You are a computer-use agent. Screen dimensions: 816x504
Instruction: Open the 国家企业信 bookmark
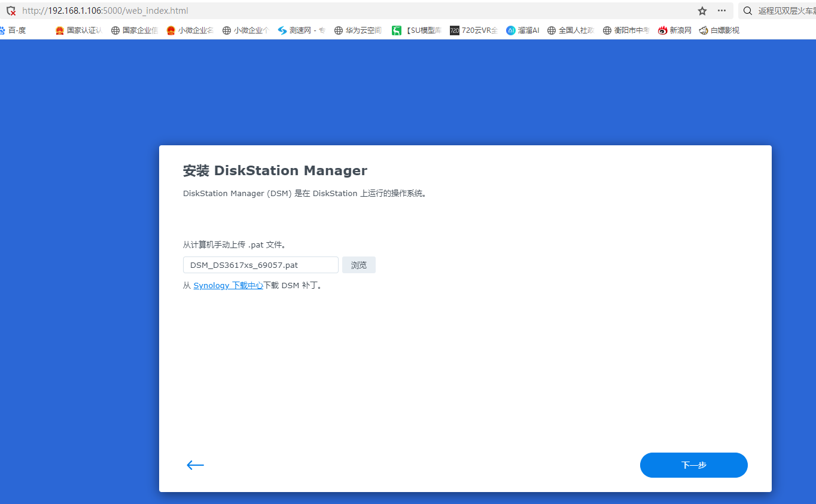tap(135, 30)
